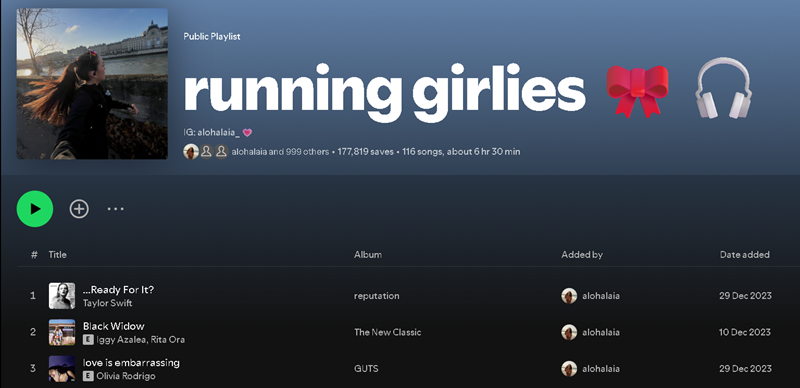
Task: Select the Public Playlist label
Action: point(212,36)
